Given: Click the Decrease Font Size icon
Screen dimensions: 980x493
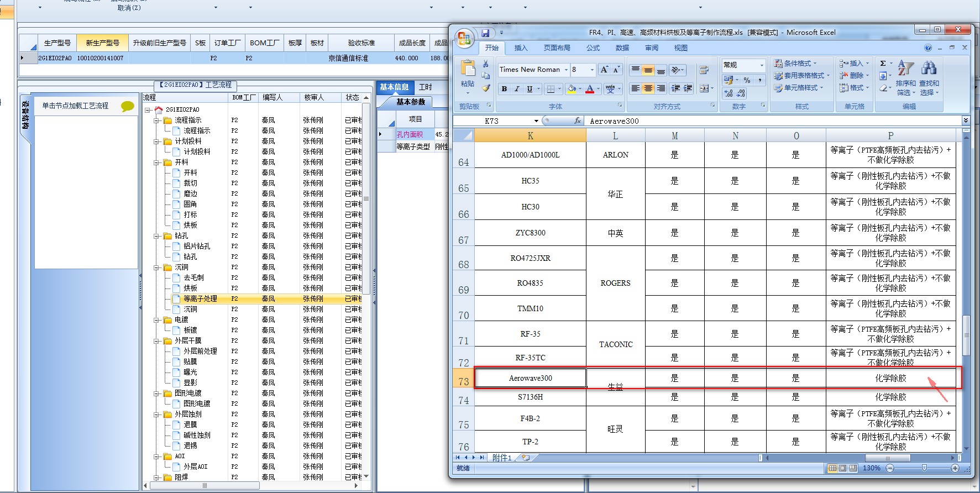Looking at the screenshot, I should point(616,70).
